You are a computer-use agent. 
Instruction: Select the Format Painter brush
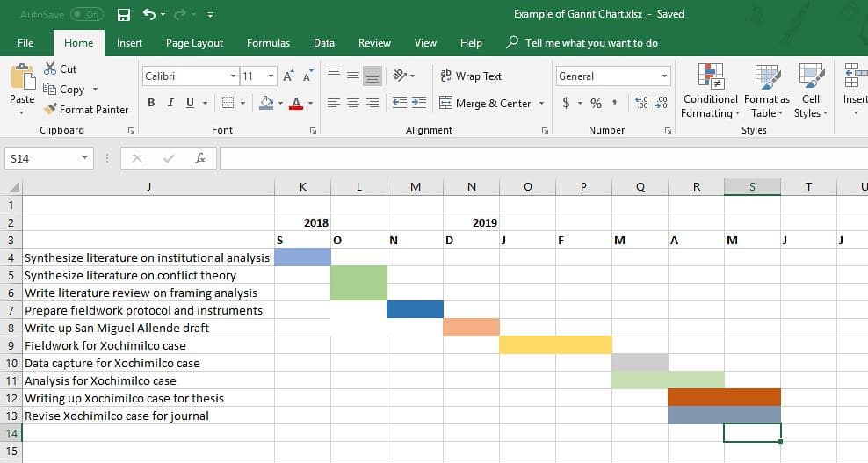click(x=50, y=109)
